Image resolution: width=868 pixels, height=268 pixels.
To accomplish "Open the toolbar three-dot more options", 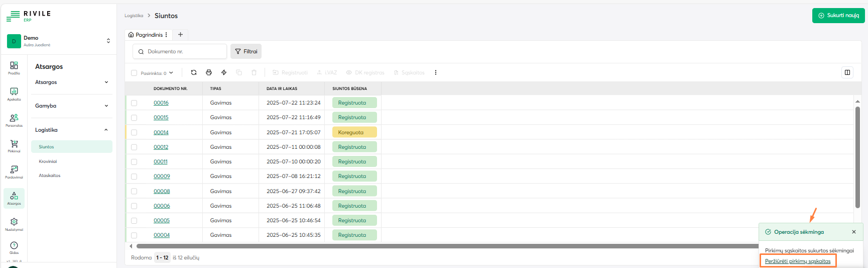I will tap(436, 72).
